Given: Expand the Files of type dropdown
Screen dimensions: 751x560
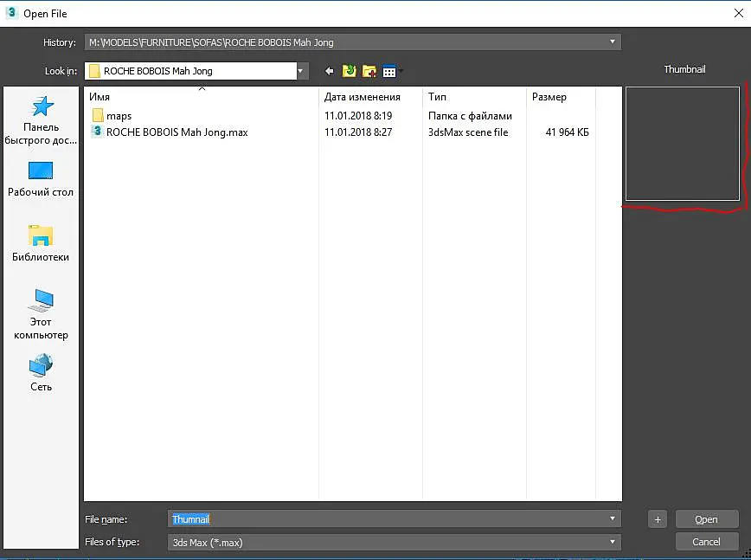Looking at the screenshot, I should [612, 542].
